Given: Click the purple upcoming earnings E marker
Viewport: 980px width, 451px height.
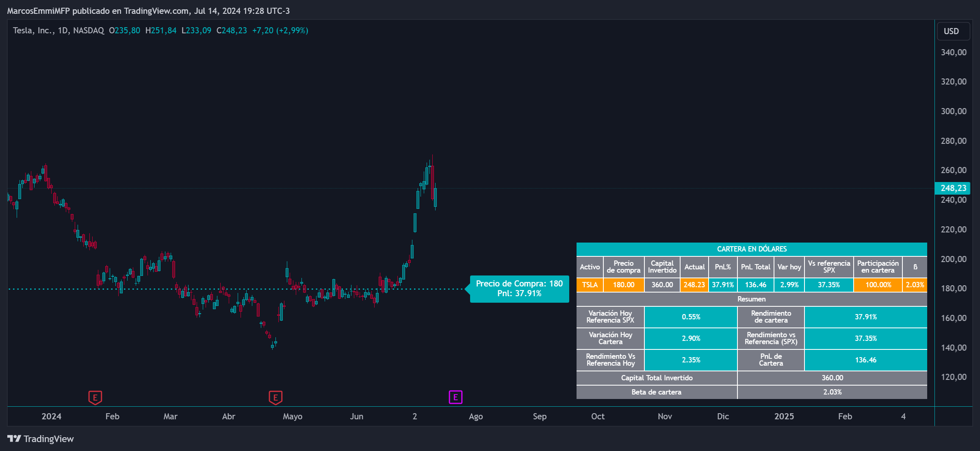Looking at the screenshot, I should pos(455,397).
